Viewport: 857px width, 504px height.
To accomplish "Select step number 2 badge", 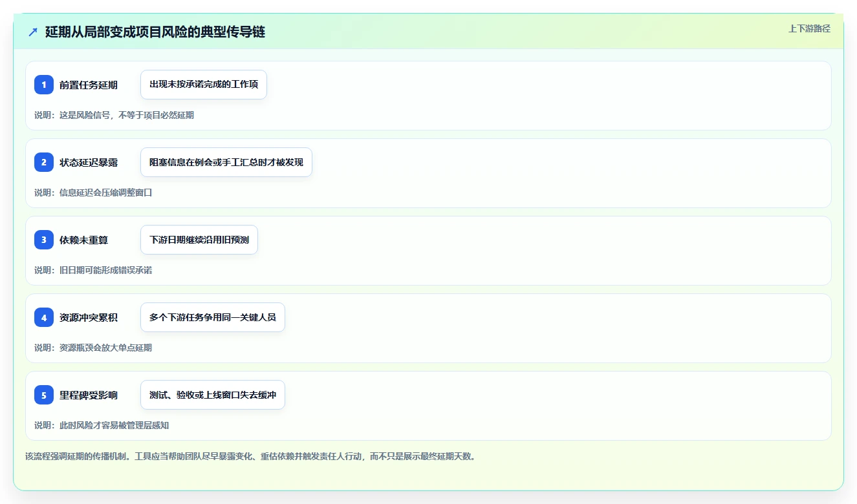I will tap(44, 162).
